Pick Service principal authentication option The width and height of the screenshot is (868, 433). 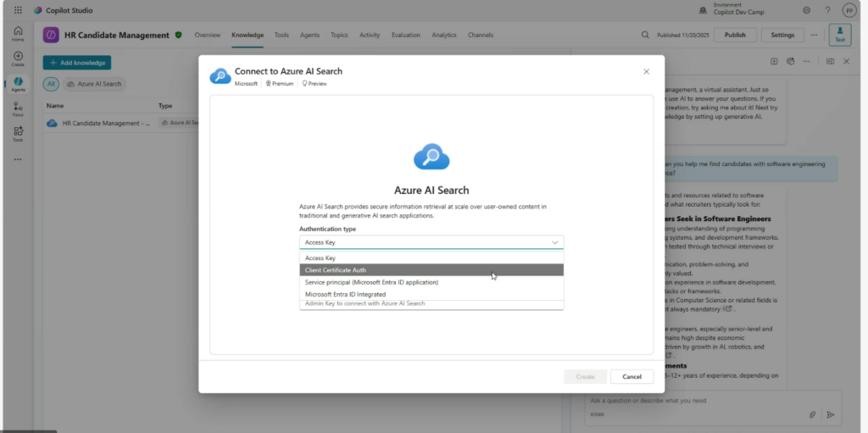[x=431, y=282]
